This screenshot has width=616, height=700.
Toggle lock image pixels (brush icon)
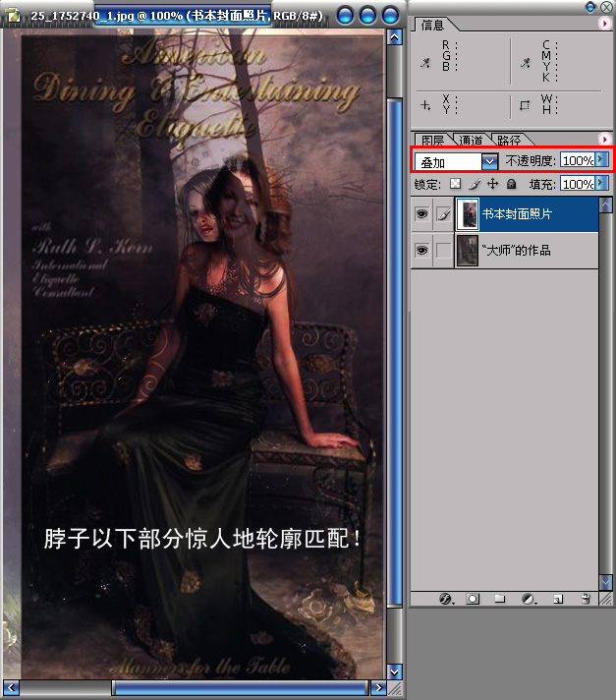[475, 184]
